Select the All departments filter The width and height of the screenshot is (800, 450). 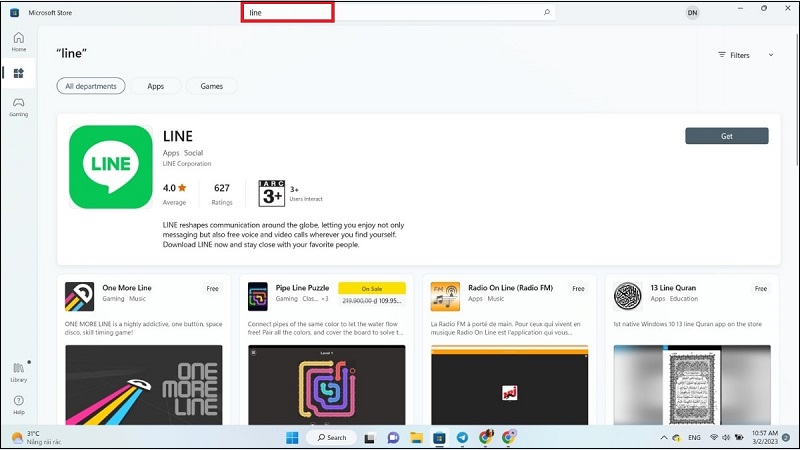pos(91,86)
